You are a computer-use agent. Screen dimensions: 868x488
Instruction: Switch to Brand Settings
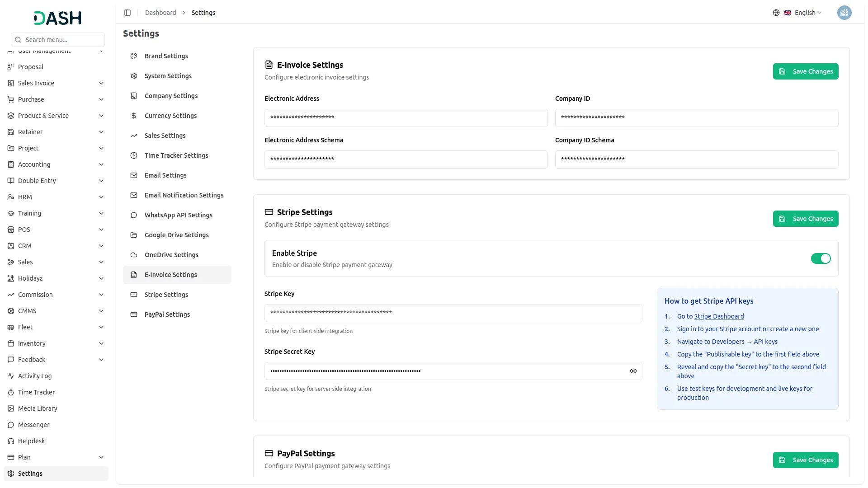tap(166, 56)
